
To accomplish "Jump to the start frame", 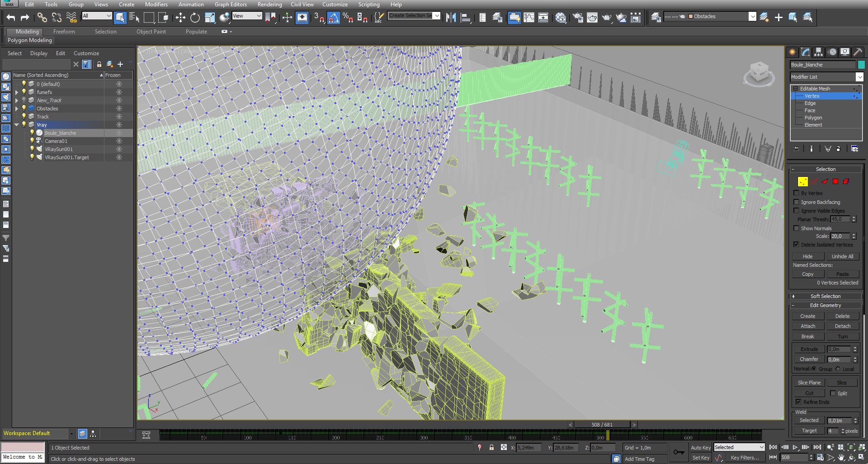I will (773, 447).
